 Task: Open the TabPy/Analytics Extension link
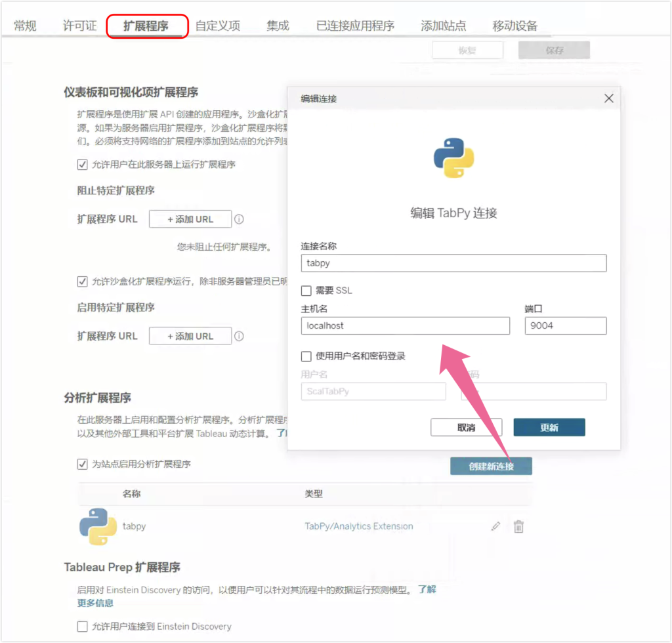pyautogui.click(x=359, y=526)
